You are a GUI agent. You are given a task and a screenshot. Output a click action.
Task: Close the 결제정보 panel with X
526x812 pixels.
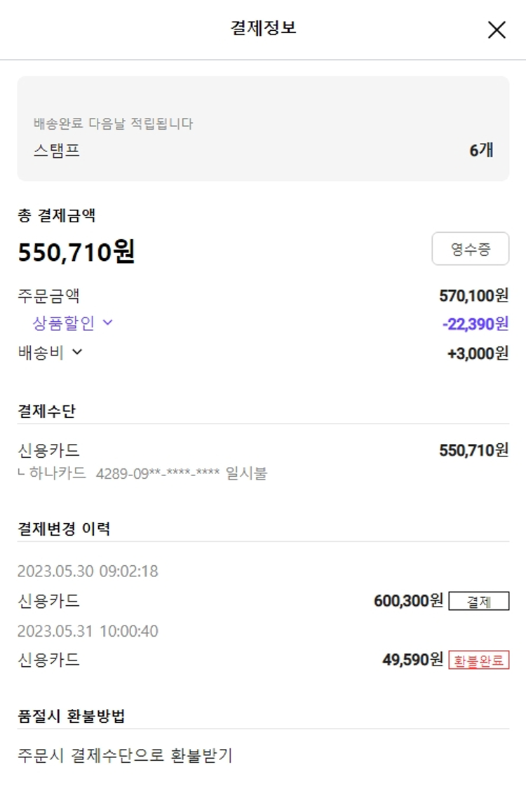tap(497, 29)
